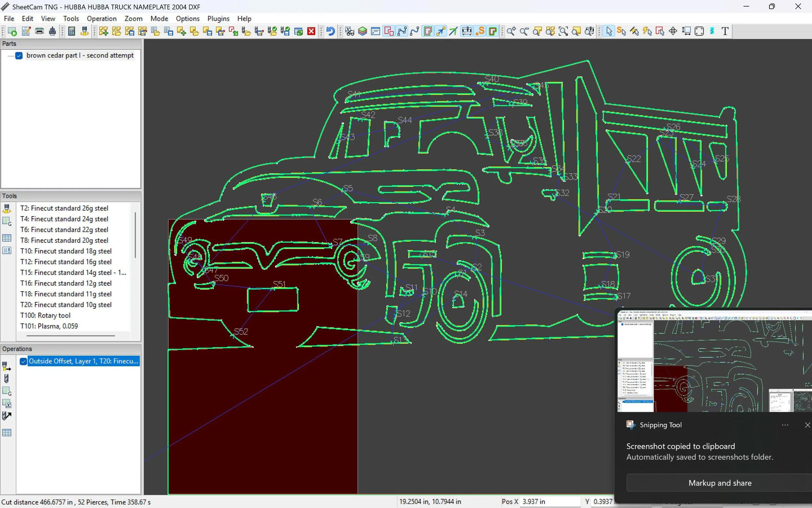The image size is (812, 508).
Task: Click the red X delete icon
Action: click(311, 31)
